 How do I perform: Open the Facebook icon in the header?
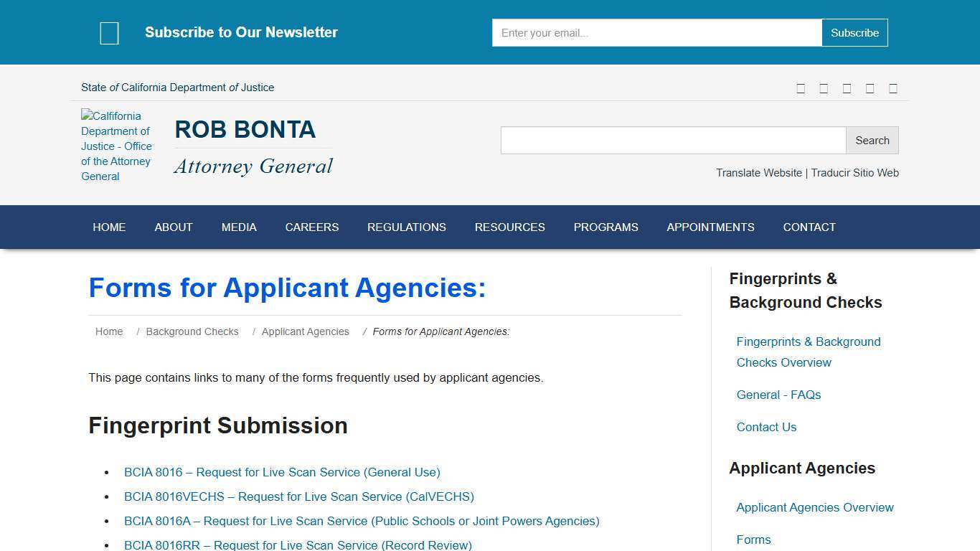(x=801, y=88)
